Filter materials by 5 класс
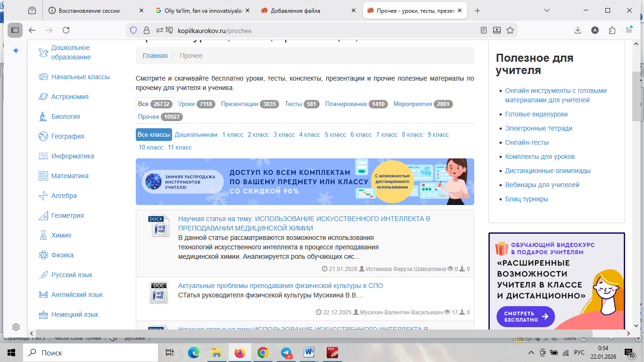The width and height of the screenshot is (644, 362). click(x=335, y=135)
